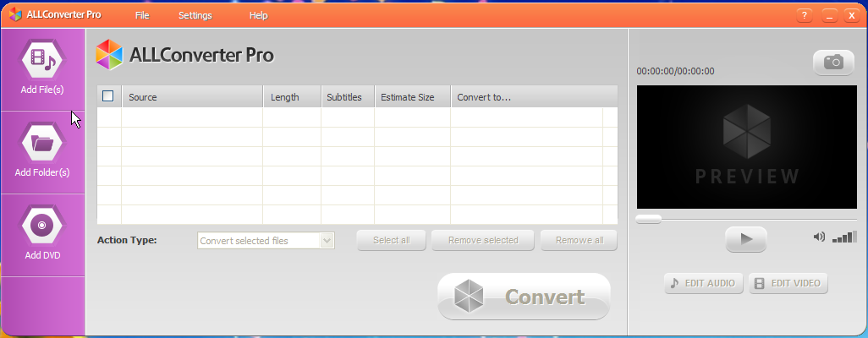
Task: Click the Add File(s) film icon
Action: pos(42,60)
